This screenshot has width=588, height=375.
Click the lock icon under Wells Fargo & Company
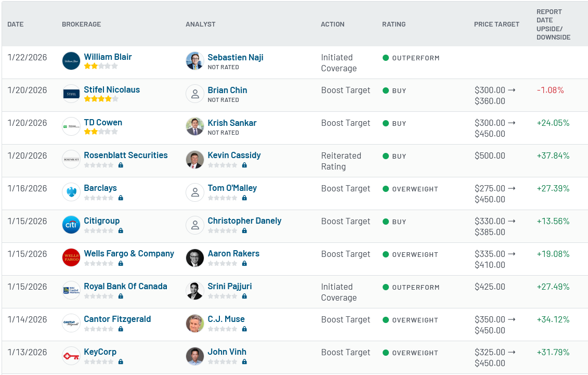(121, 263)
